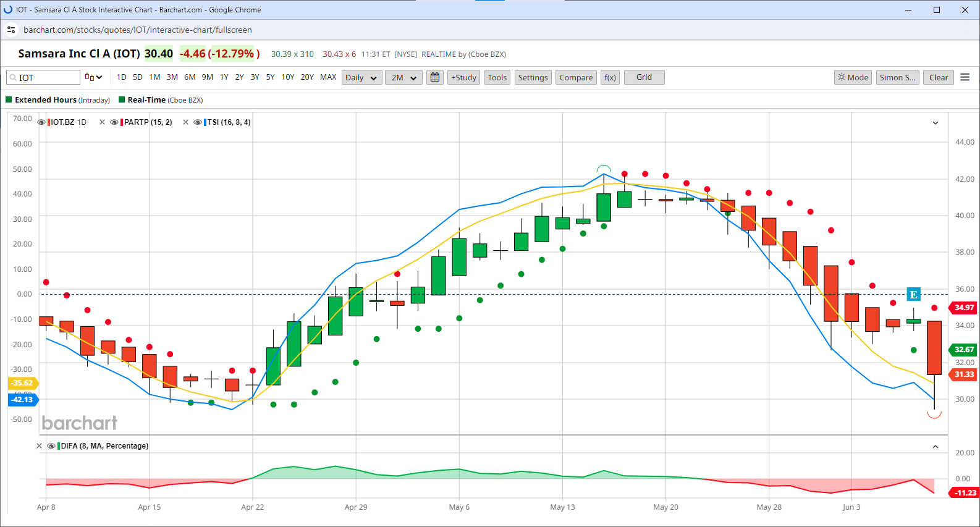Viewport: 980px width, 527px height.
Task: Toggle the Grid button
Action: [x=644, y=77]
